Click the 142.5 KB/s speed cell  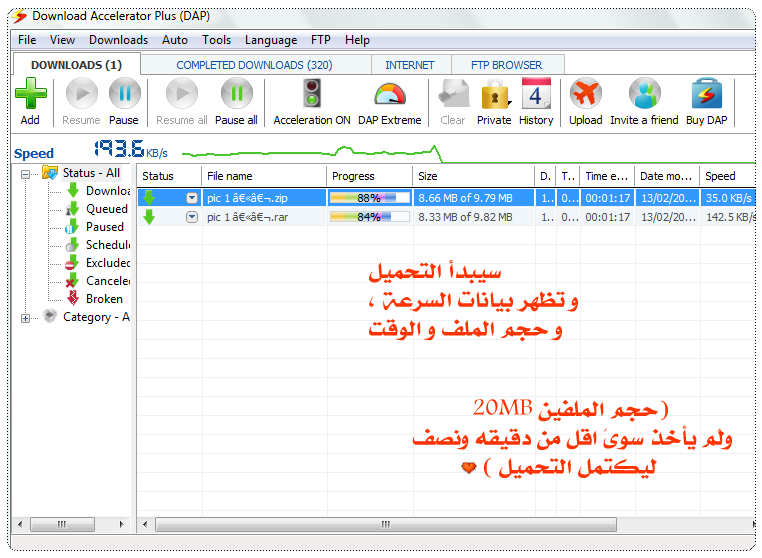point(728,217)
